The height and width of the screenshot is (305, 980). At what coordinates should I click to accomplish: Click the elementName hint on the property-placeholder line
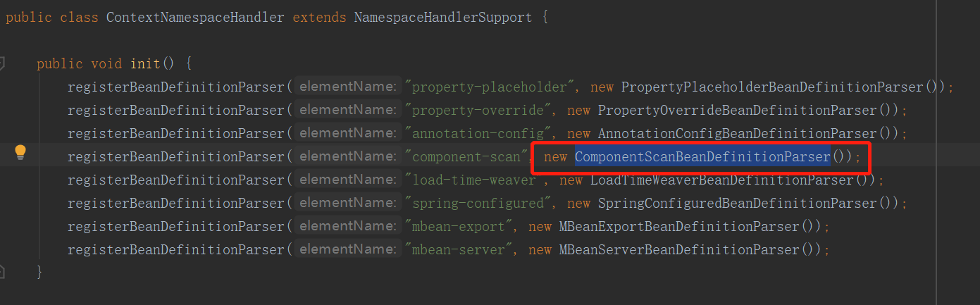(x=348, y=87)
